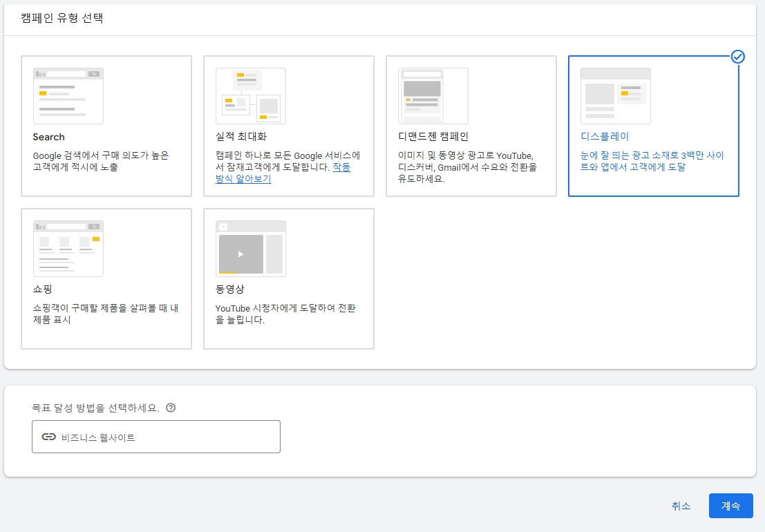Screen dimensions: 765x532
Task: Click the 디맨드젠 description mentioning Gmail
Action: coord(467,167)
